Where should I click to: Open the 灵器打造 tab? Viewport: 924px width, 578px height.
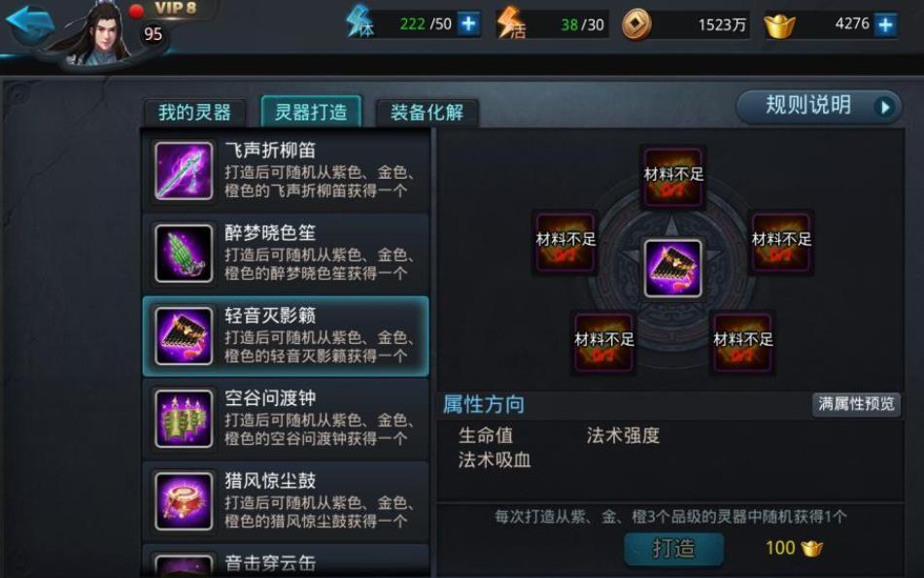click(x=311, y=112)
